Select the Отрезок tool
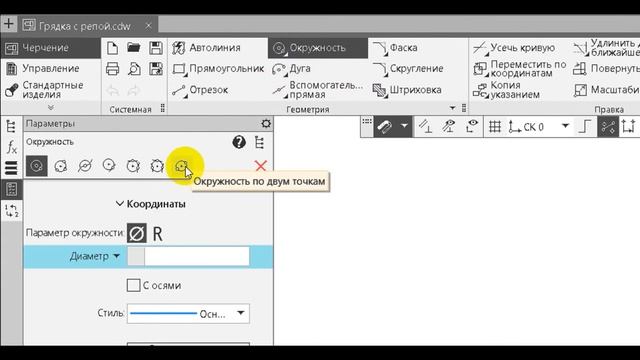Screen dimensions: 640x360 tap(200, 90)
